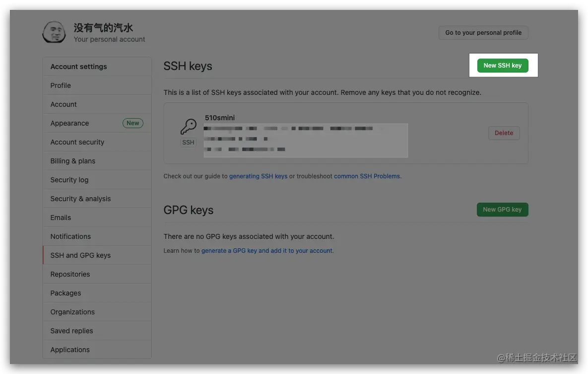
Task: Open the generating SSH keys guide link
Action: pyautogui.click(x=258, y=176)
